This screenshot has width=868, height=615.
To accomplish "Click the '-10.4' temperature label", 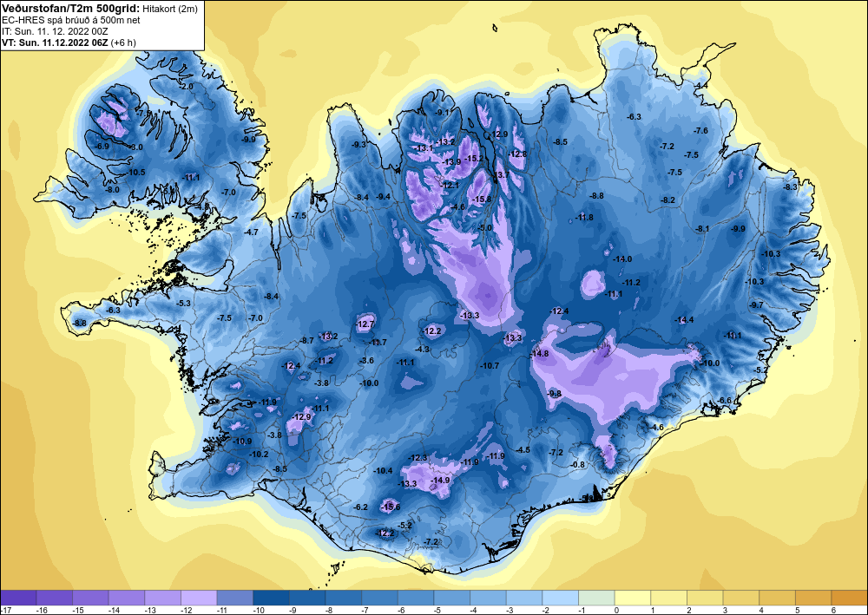I will click(383, 471).
